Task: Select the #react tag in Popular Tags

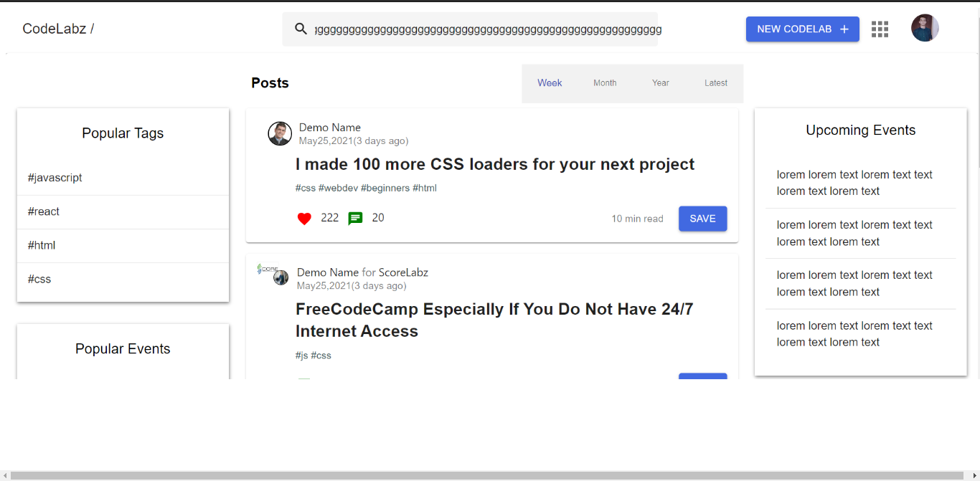Action: coord(43,211)
